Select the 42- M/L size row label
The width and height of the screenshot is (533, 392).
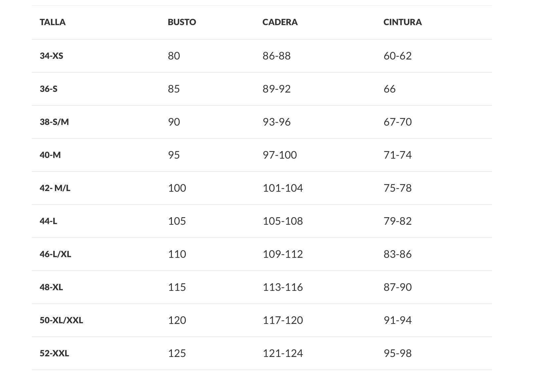55,188
